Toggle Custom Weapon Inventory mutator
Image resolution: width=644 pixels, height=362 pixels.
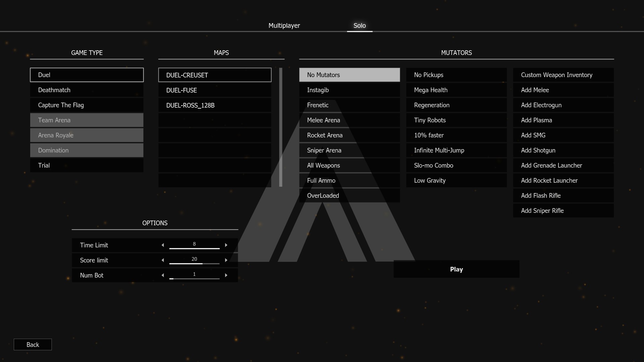click(563, 75)
